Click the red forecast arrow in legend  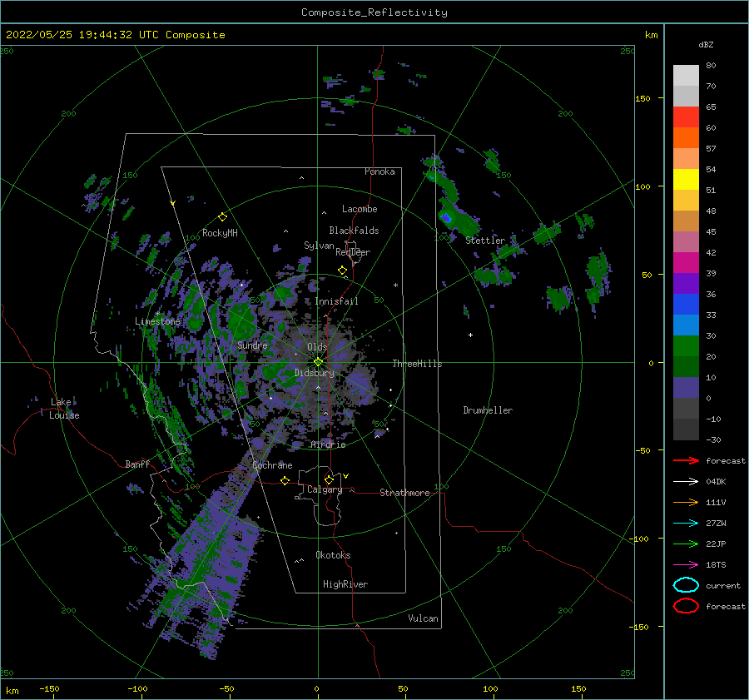point(686,460)
